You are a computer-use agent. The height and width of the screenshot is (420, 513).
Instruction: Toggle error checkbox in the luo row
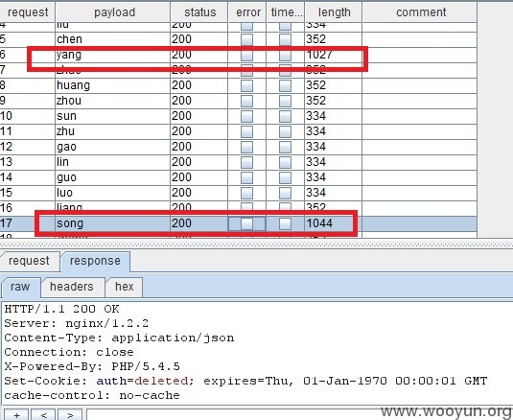pyautogui.click(x=247, y=194)
